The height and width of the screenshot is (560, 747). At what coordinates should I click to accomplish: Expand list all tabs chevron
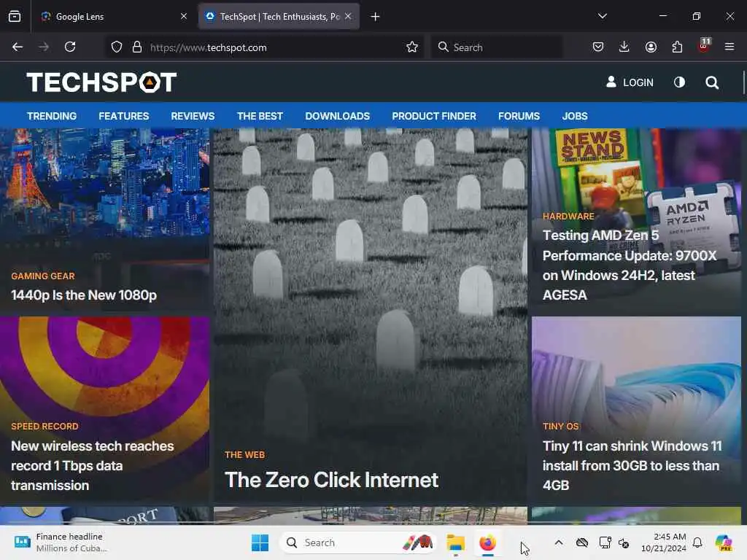(603, 16)
